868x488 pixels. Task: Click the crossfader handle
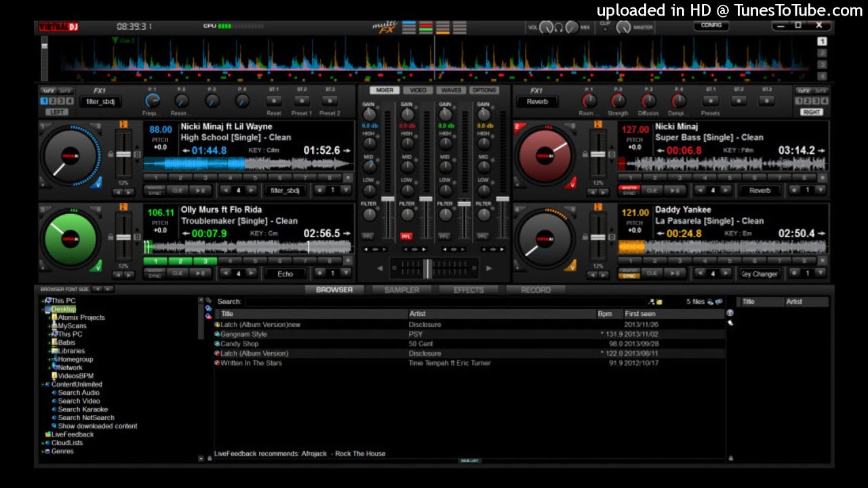pos(427,269)
